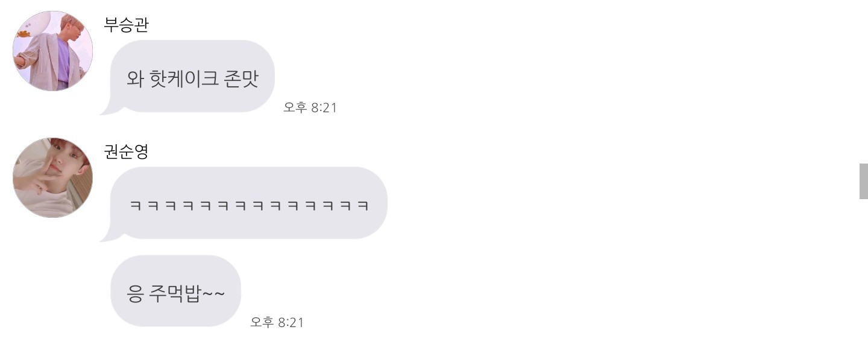The height and width of the screenshot is (347, 868).
Task: Click the 오후 8:21 timestamp under '응 주먹밥~~'
Action: [277, 322]
